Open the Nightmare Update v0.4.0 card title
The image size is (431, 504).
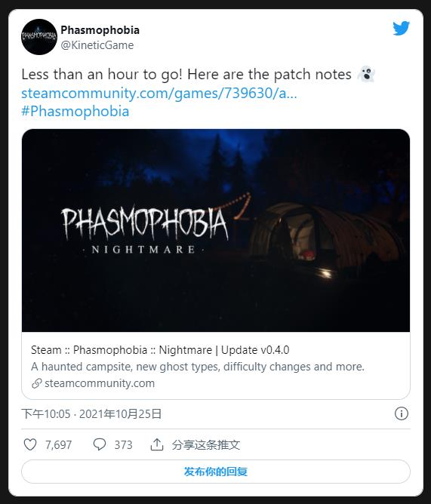click(x=160, y=350)
